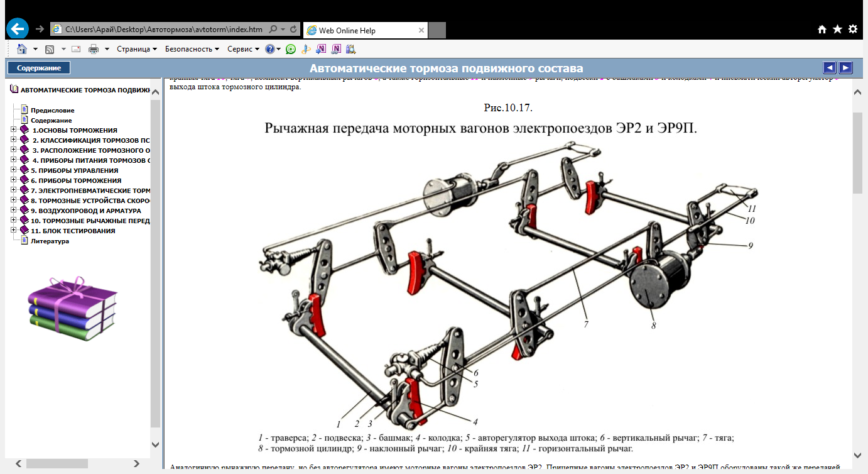Click the Print toolbar icon
The image size is (868, 474).
click(x=94, y=49)
